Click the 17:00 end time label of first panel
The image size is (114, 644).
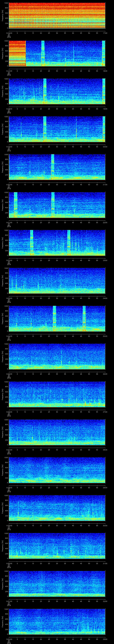[x=105, y=33]
